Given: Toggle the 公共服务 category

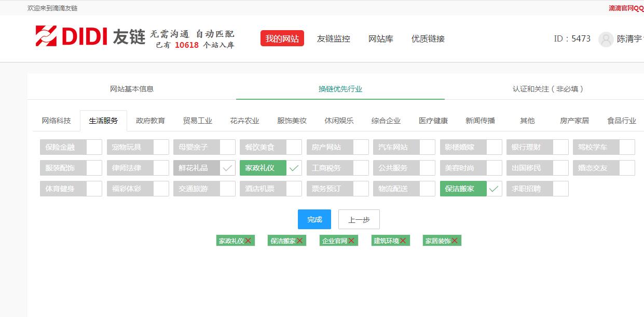Looking at the screenshot, I should point(404,168).
